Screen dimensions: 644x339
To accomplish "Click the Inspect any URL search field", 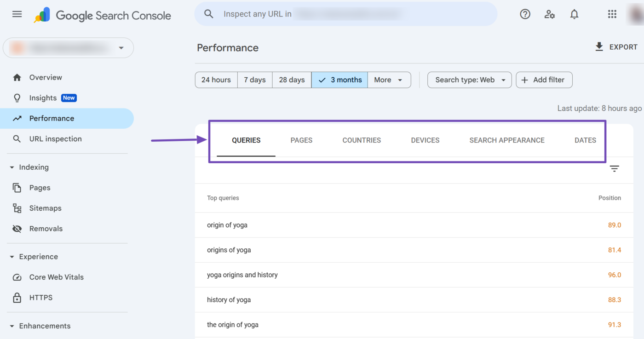I will [345, 14].
